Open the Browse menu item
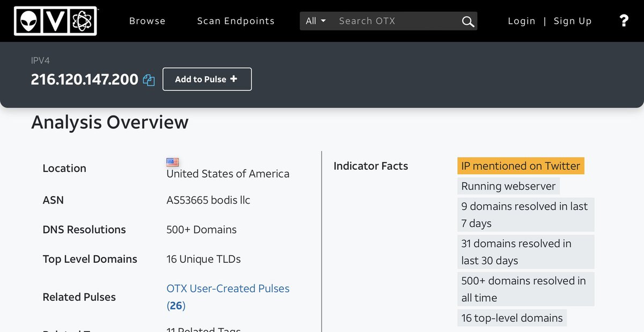Screen dimensions: 644x332 click(147, 21)
